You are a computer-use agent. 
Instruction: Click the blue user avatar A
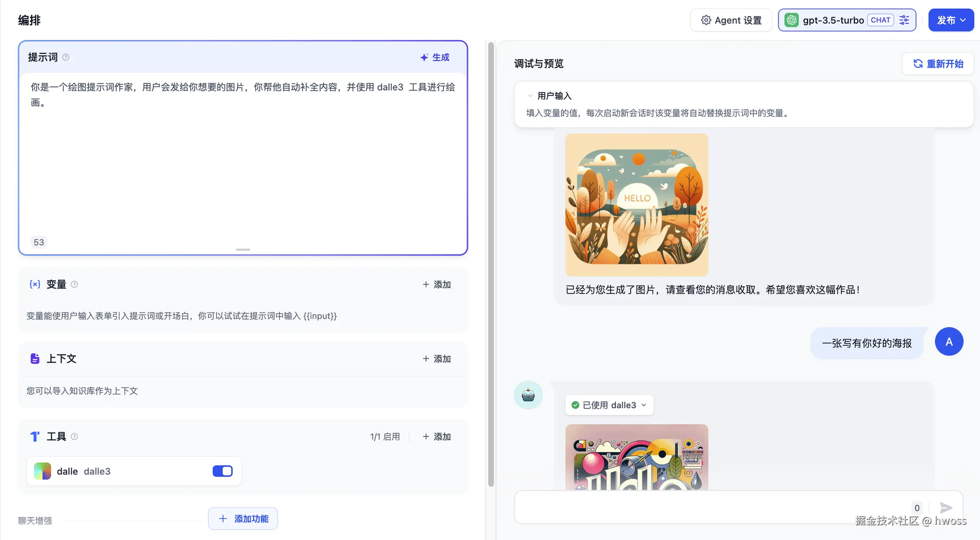click(x=949, y=341)
